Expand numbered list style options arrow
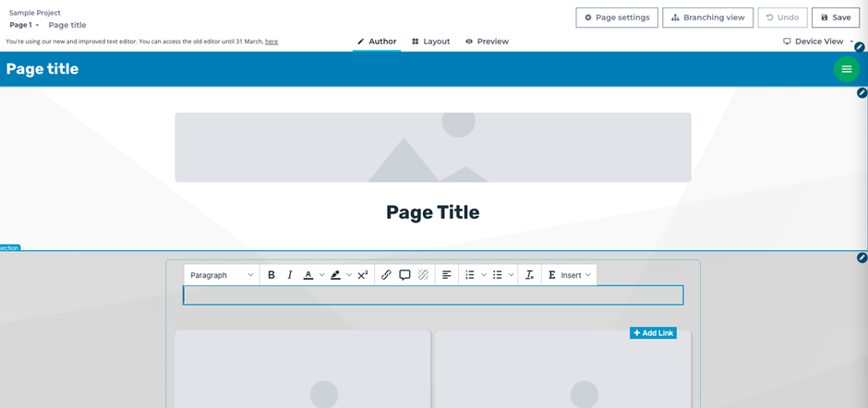This screenshot has height=408, width=868. point(483,275)
